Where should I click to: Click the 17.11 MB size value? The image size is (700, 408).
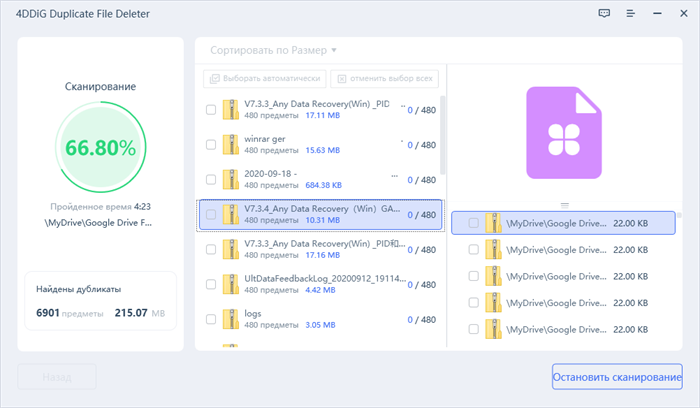coord(323,115)
